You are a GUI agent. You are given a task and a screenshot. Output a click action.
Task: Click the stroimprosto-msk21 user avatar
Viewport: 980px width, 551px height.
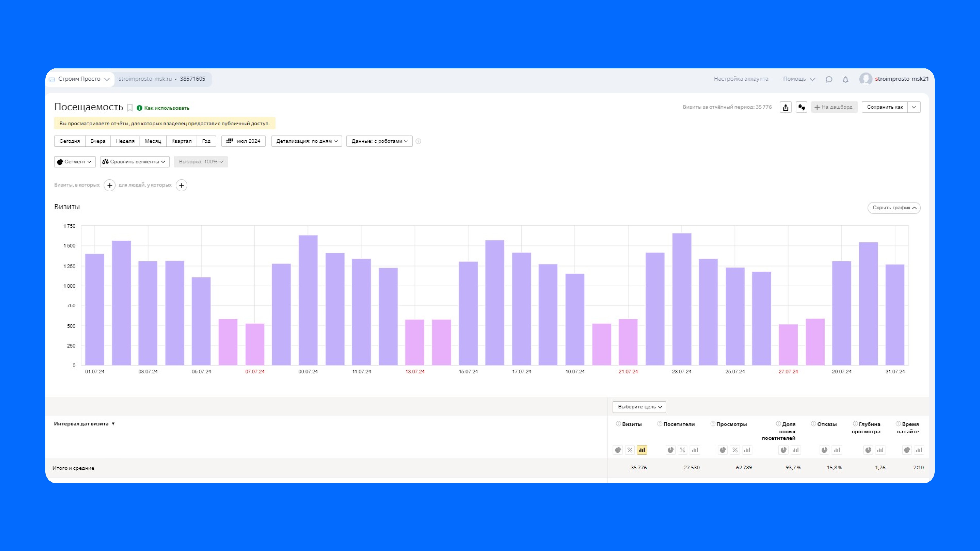coord(865,79)
